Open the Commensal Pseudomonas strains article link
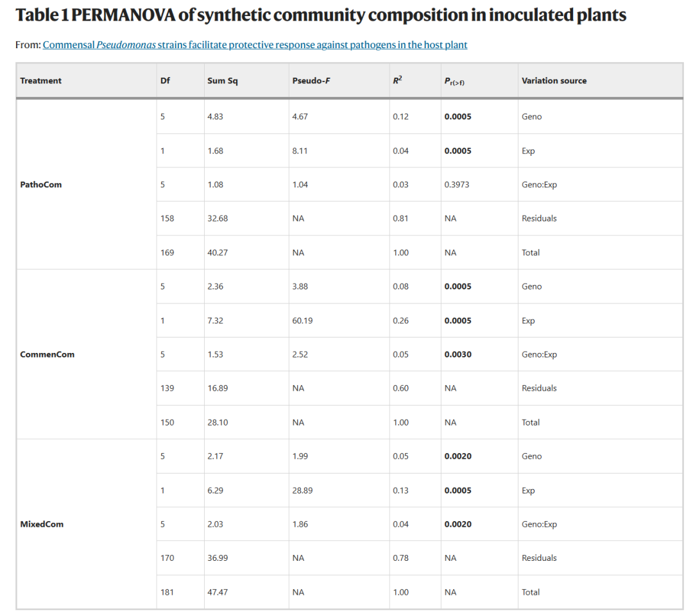The height and width of the screenshot is (616, 693). click(x=255, y=45)
